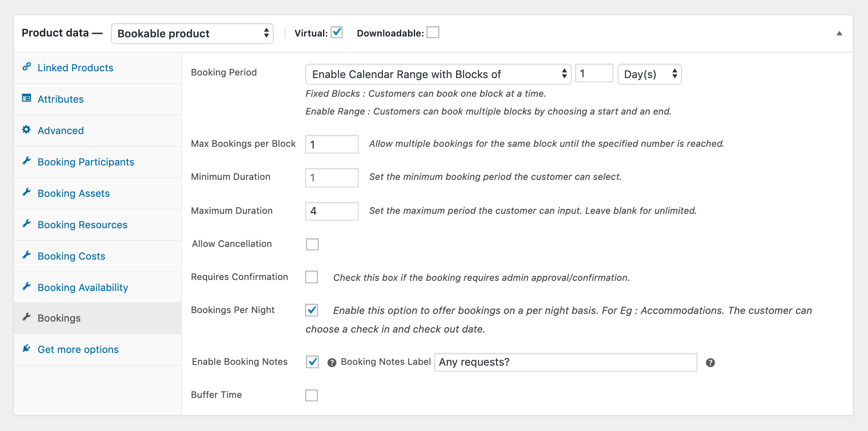
Task: Click the Max Bookings per Block field
Action: (332, 144)
